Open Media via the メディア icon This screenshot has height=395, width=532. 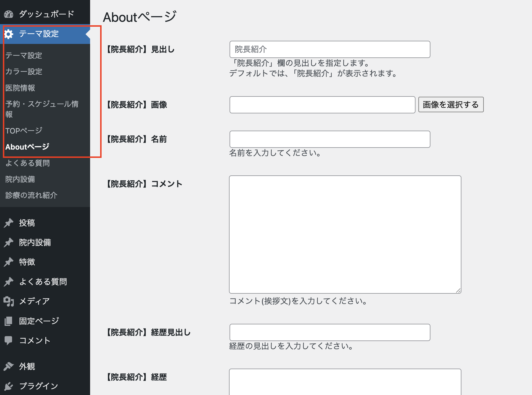pos(9,301)
